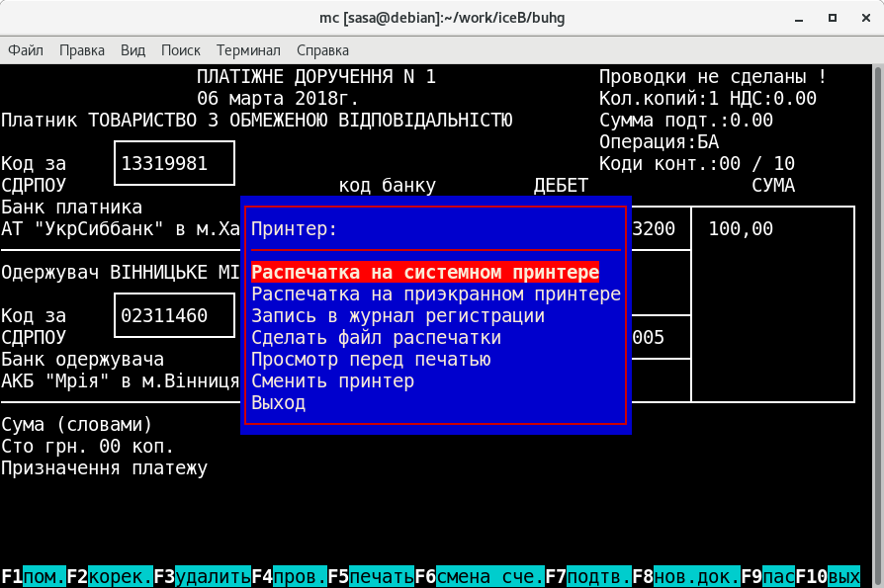Open the Правка menu
The width and height of the screenshot is (884, 588).
click(x=82, y=50)
